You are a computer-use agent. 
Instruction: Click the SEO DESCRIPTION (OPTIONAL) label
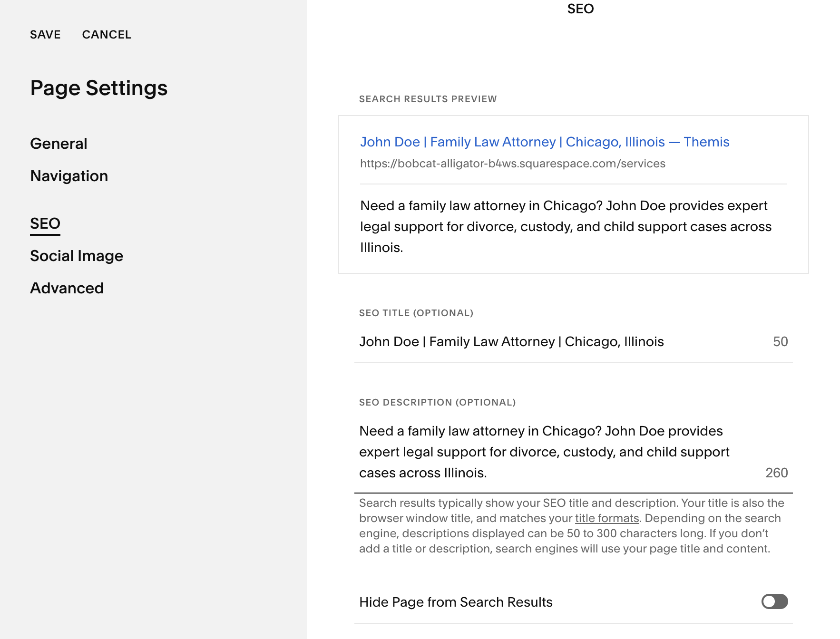(x=437, y=402)
